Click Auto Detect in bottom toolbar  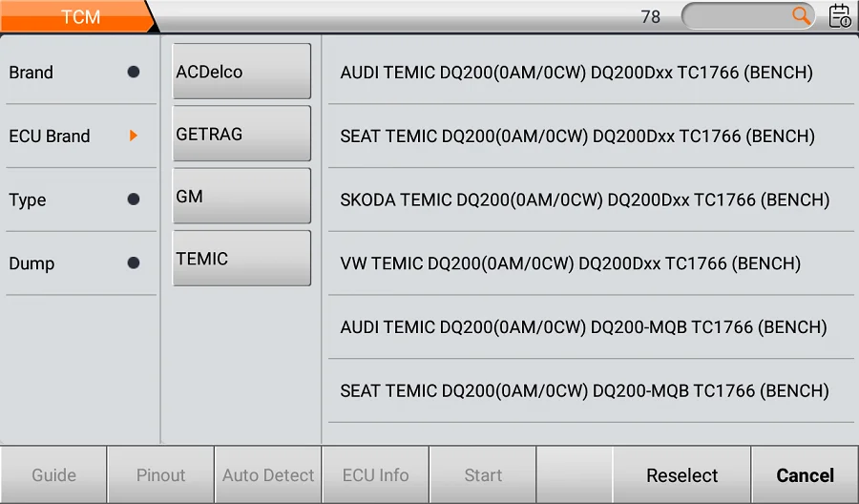pos(268,475)
